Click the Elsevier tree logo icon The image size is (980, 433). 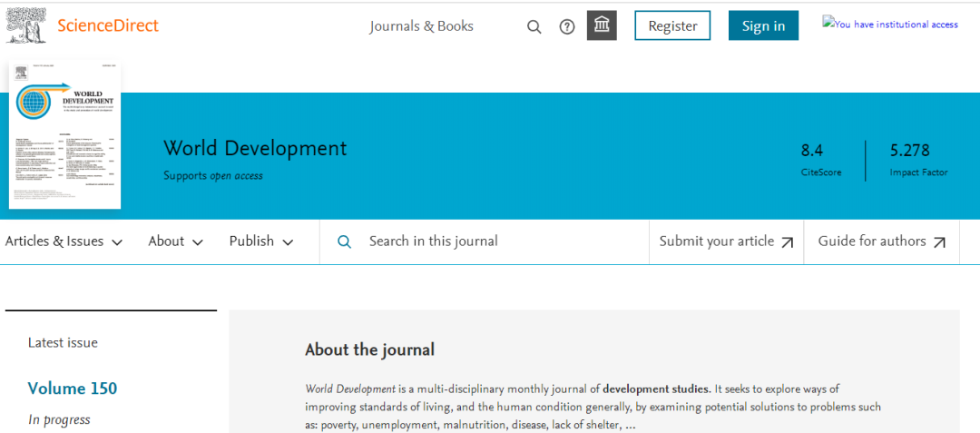tap(27, 25)
